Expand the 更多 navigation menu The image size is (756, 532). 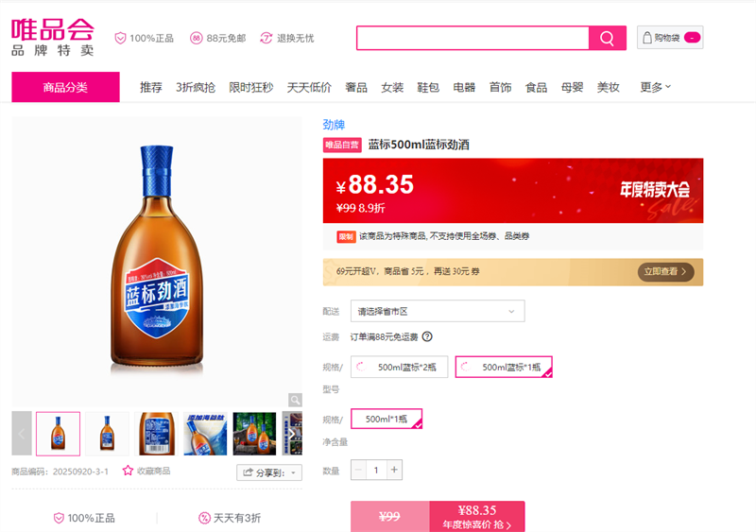coord(656,87)
